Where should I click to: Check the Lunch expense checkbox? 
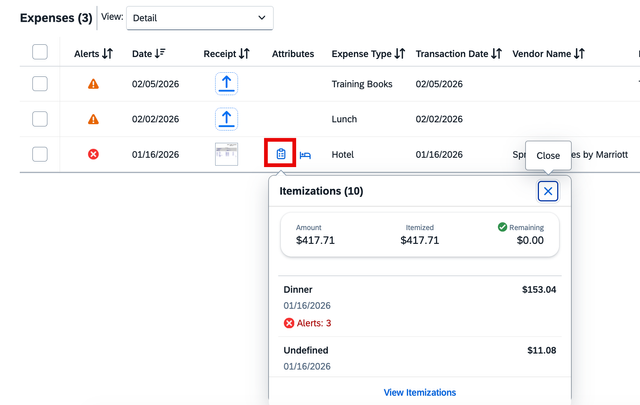40,119
